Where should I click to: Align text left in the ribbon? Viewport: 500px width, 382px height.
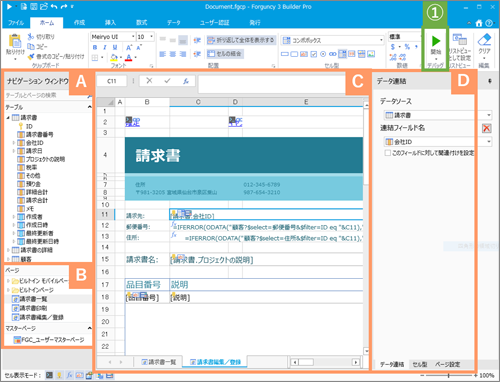[x=163, y=54]
